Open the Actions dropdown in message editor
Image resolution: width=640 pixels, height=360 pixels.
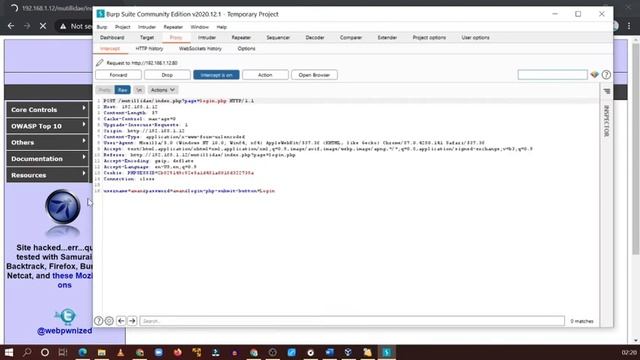click(162, 90)
